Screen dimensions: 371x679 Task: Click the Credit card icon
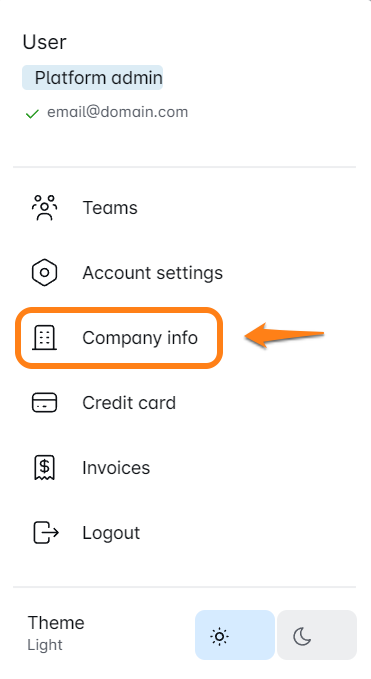pyautogui.click(x=44, y=403)
